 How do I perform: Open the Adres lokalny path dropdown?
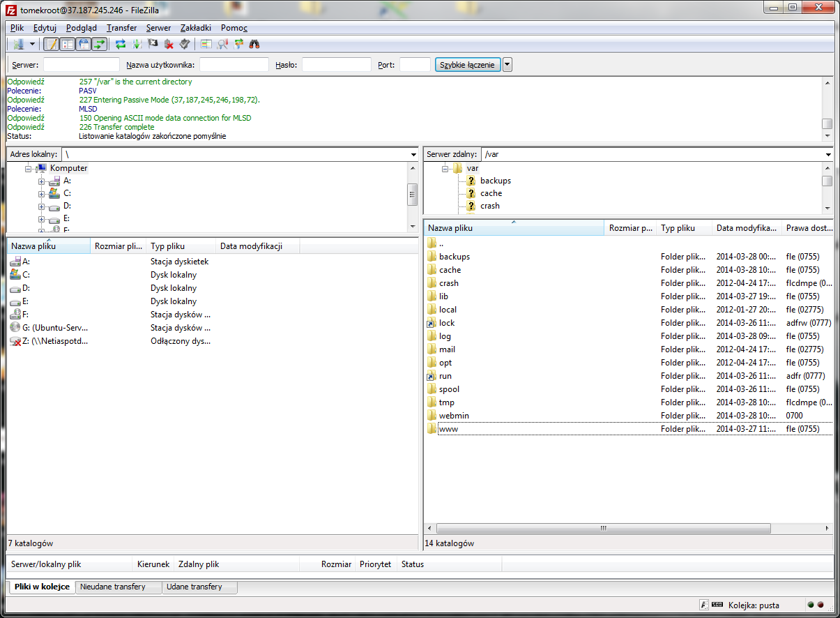[413, 154]
